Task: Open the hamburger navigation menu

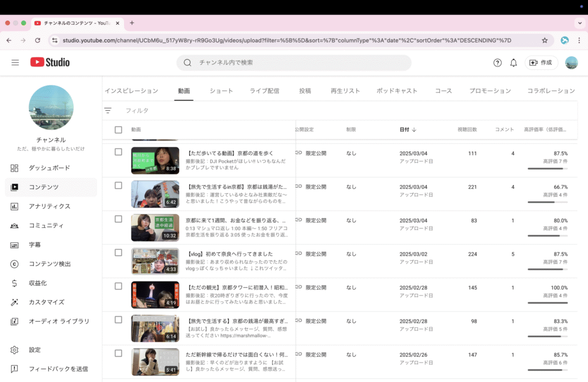Action: coord(15,63)
